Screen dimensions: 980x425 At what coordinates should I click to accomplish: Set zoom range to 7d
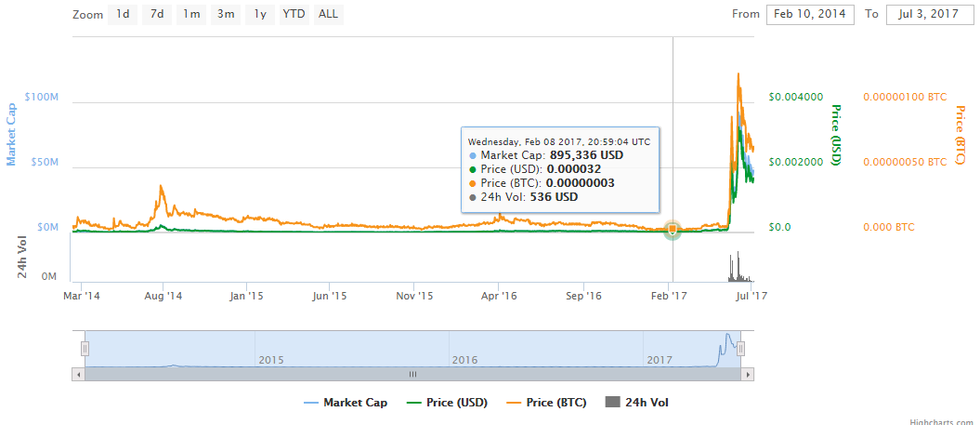(x=157, y=14)
